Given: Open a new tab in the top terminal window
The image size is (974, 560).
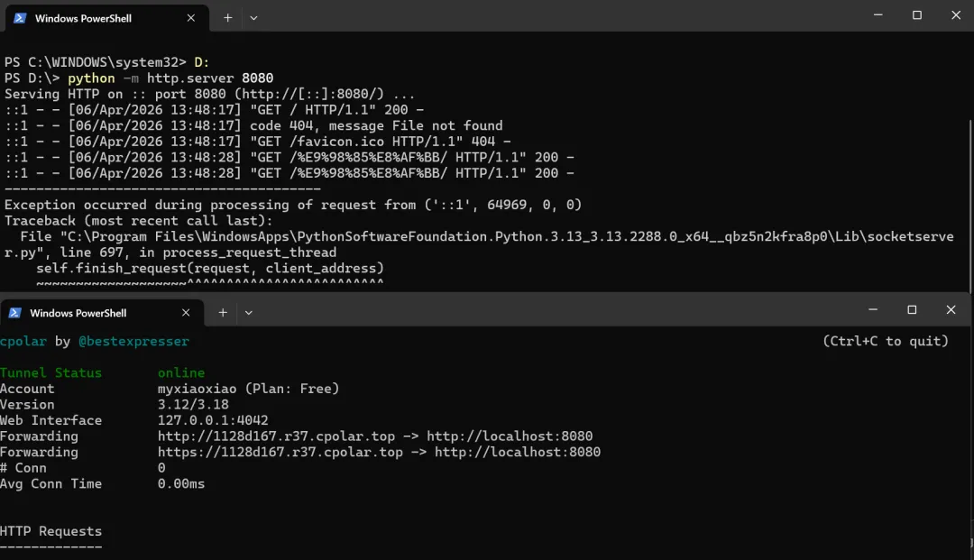Looking at the screenshot, I should [x=228, y=18].
